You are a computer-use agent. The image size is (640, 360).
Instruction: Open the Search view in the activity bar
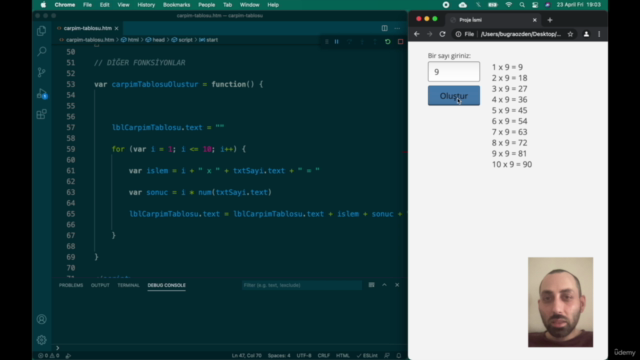tap(41, 51)
